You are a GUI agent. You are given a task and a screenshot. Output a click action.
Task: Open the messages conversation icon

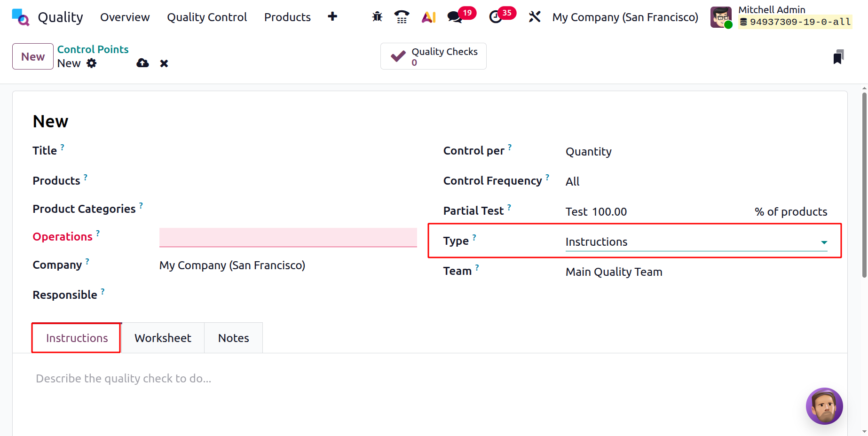(454, 17)
